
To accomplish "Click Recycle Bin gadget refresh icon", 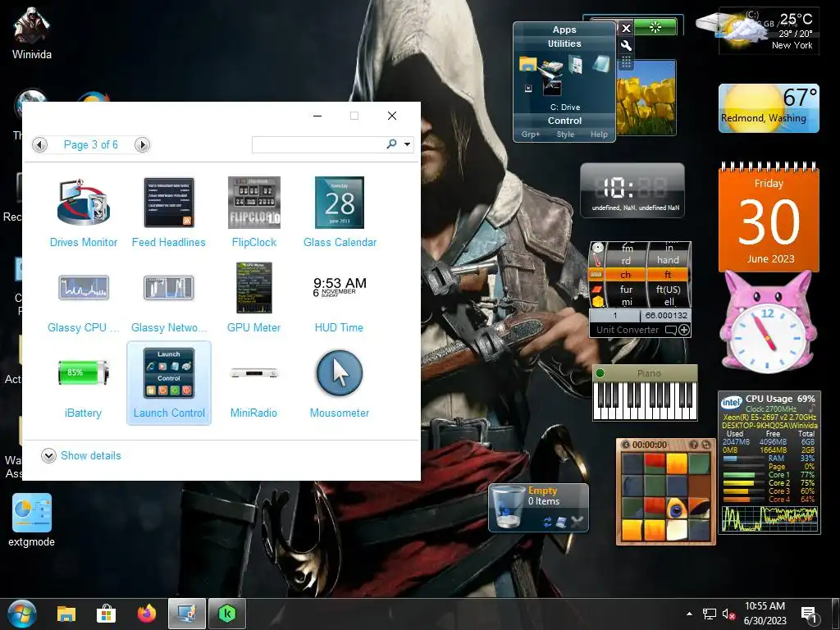I will (x=547, y=522).
